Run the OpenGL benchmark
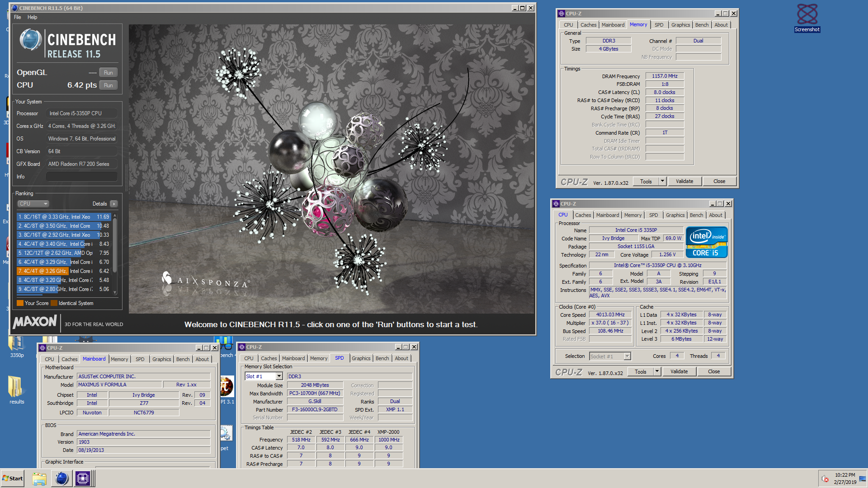The width and height of the screenshot is (868, 488). click(x=108, y=73)
